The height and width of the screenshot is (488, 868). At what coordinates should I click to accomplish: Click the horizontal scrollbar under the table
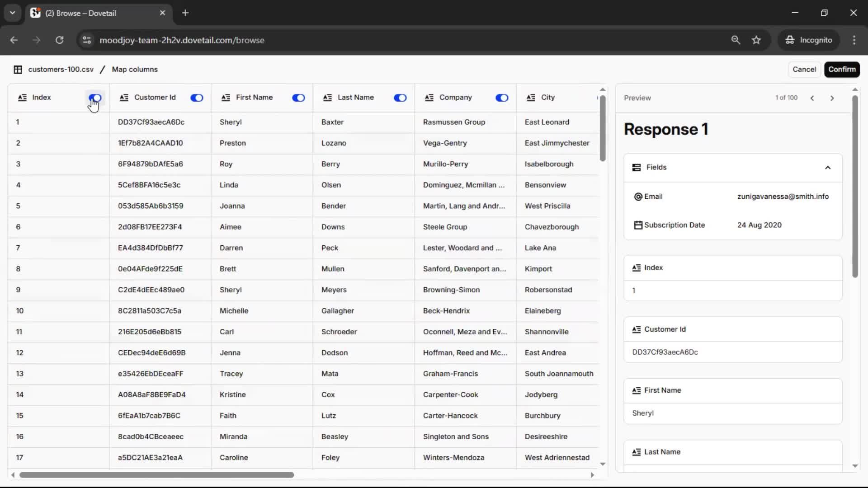click(x=156, y=475)
